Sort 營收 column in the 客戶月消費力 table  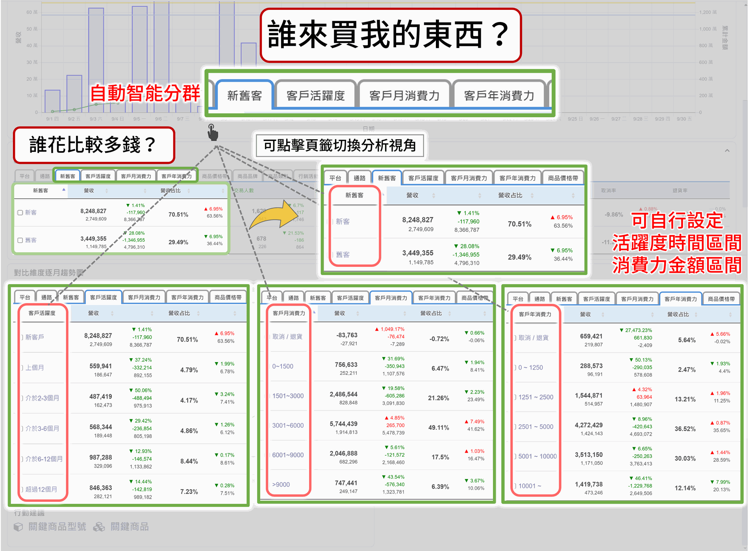[x=358, y=313]
